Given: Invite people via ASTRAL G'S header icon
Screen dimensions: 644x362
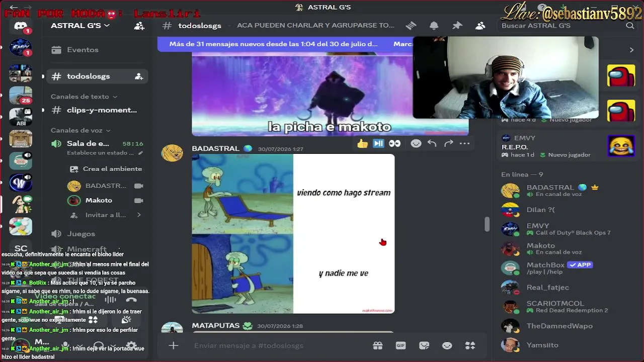Looking at the screenshot, I should click(x=139, y=26).
